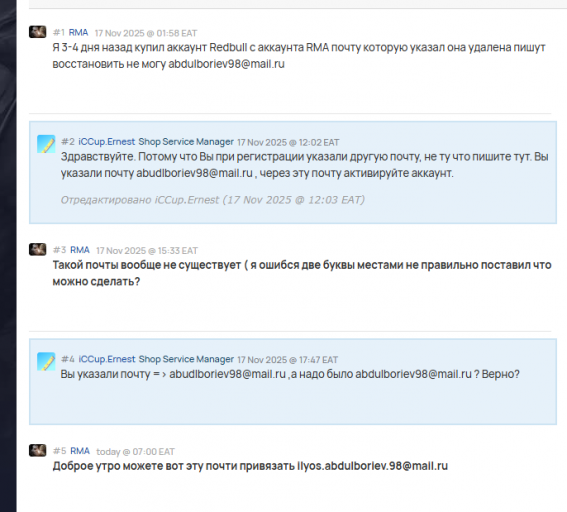Click RMA avatar on post #1

[x=38, y=32]
